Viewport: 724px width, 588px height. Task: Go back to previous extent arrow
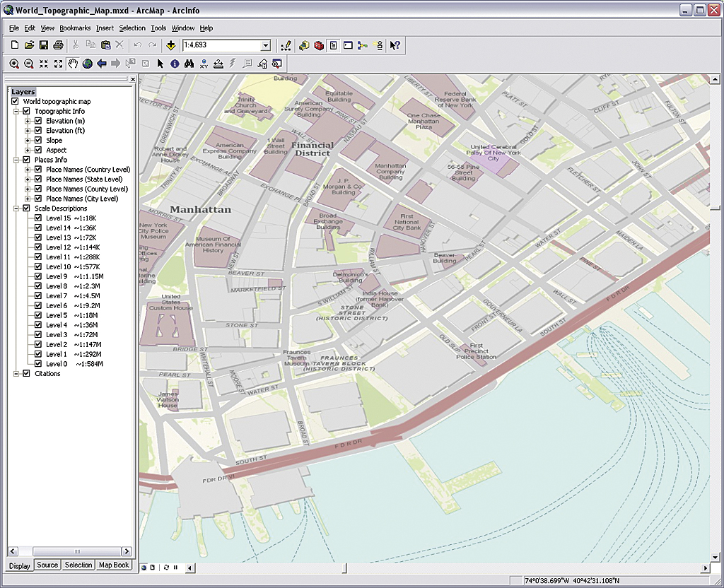[102, 64]
